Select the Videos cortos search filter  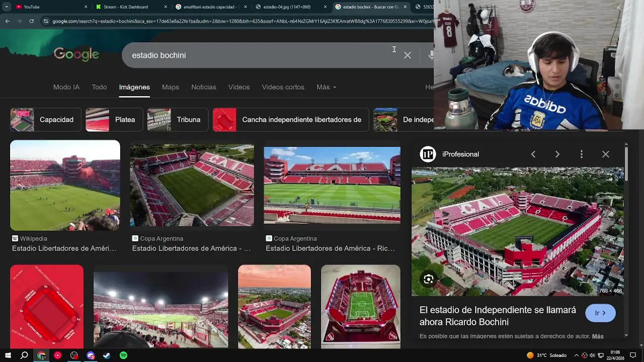283,87
